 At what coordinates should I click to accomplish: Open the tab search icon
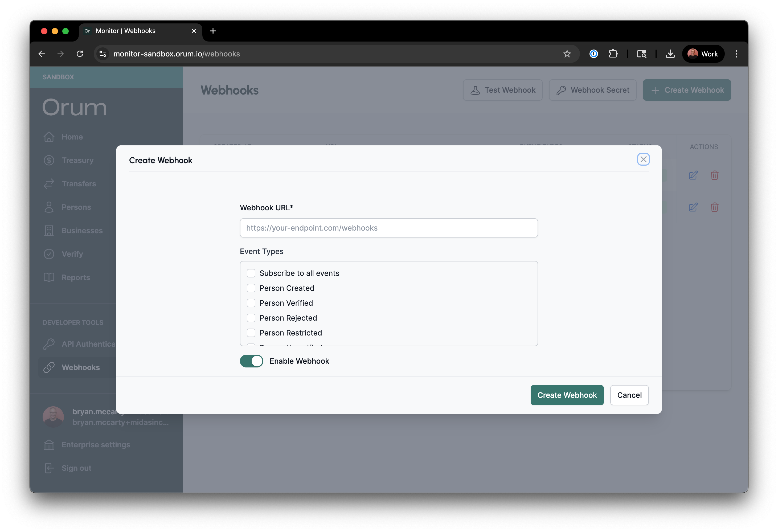641,54
